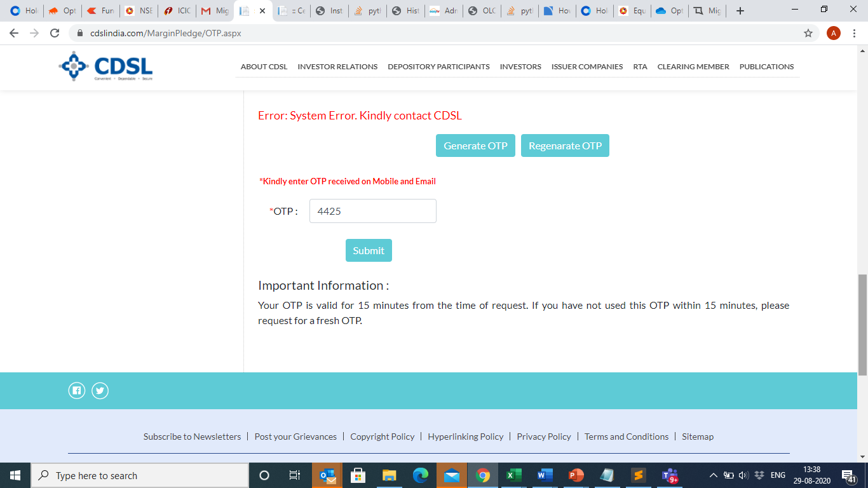Open Microsoft Teams from the taskbar

tap(670, 475)
